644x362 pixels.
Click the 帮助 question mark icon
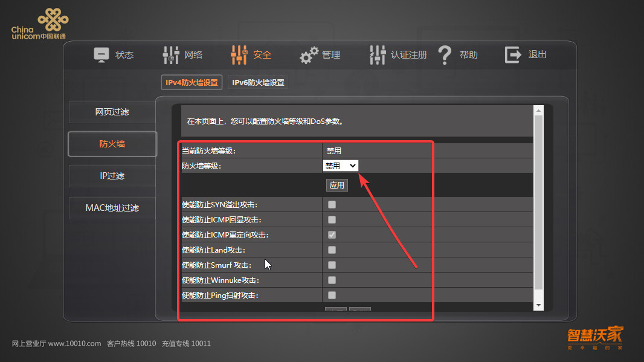click(x=445, y=54)
